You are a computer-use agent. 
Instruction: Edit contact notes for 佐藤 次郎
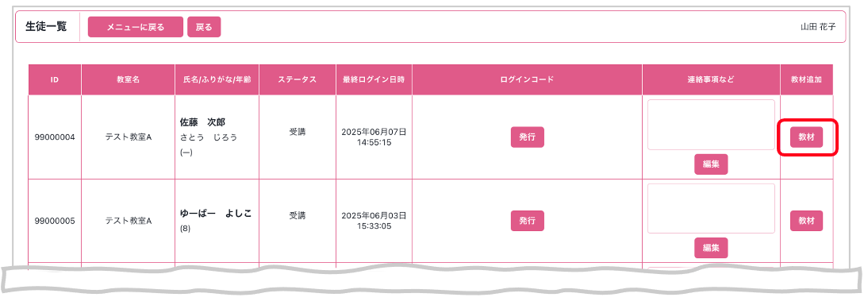[x=711, y=164]
